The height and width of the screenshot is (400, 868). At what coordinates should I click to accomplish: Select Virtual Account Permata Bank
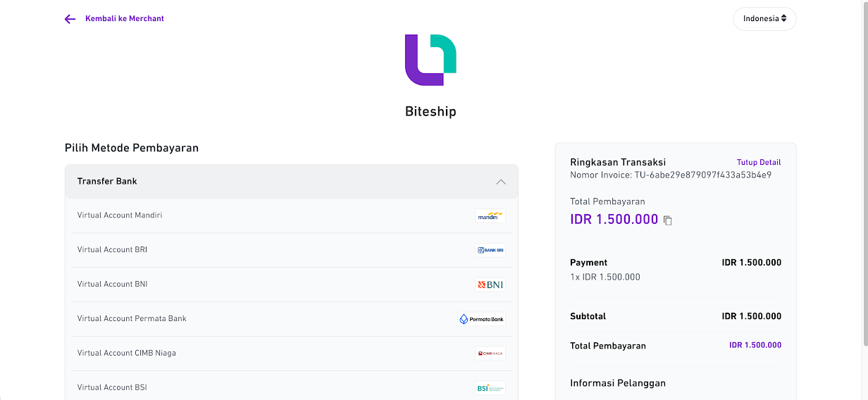coord(292,319)
